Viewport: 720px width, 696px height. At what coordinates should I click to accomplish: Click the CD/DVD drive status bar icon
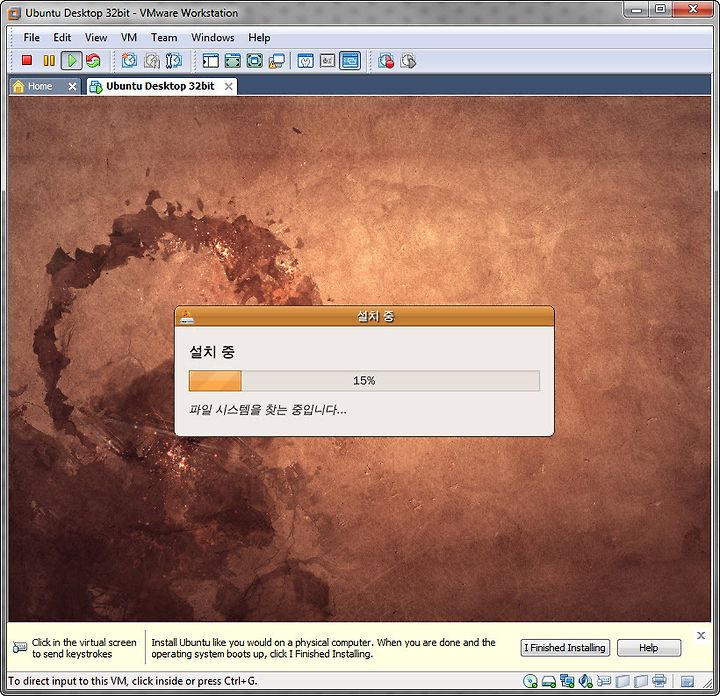coord(530,681)
